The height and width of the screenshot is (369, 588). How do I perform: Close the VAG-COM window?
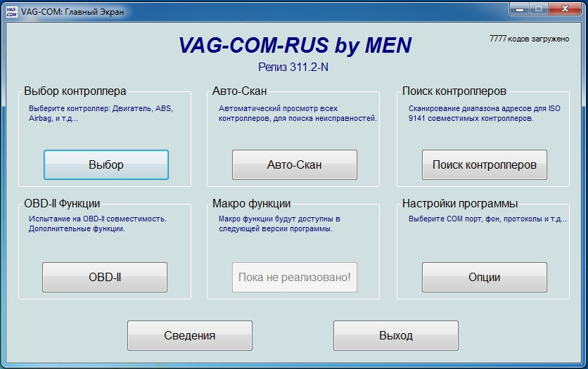click(x=565, y=9)
